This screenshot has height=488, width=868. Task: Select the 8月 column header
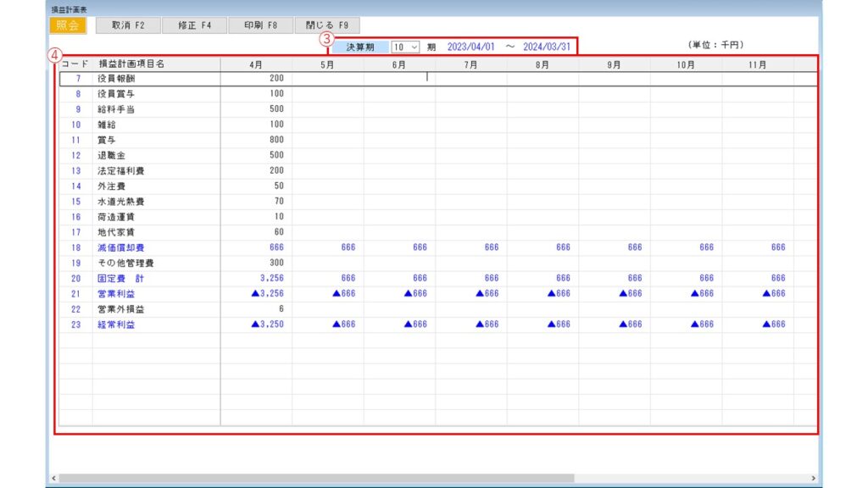click(x=542, y=64)
